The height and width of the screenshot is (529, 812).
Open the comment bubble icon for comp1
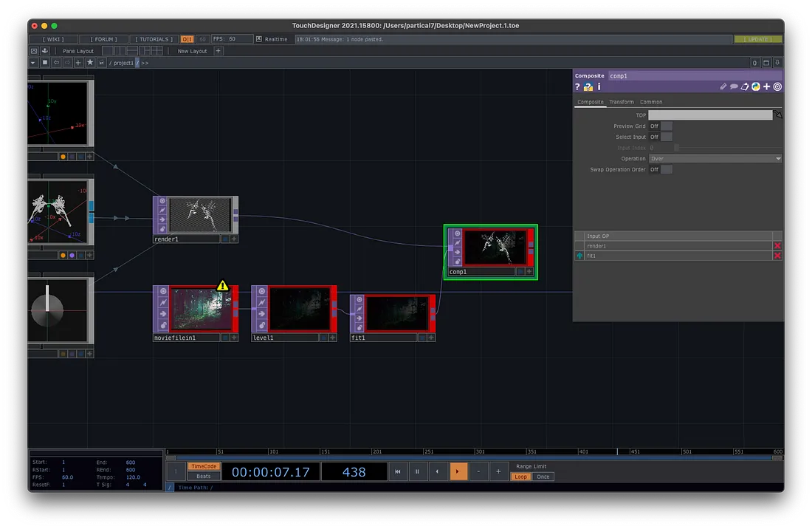pyautogui.click(x=734, y=87)
